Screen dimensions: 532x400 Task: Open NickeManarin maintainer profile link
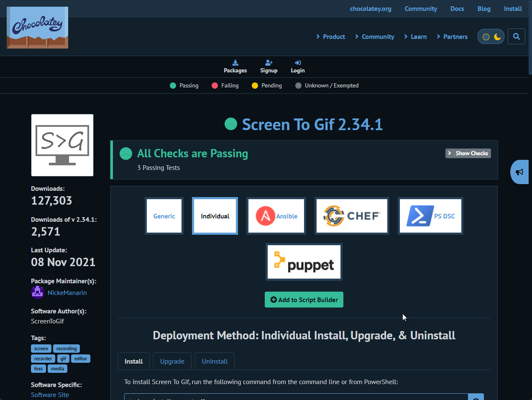coord(67,293)
